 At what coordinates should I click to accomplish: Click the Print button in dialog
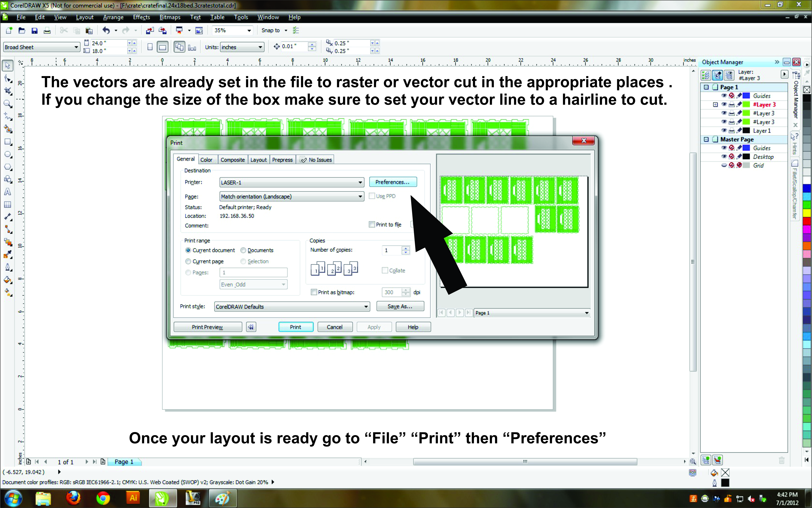(296, 327)
